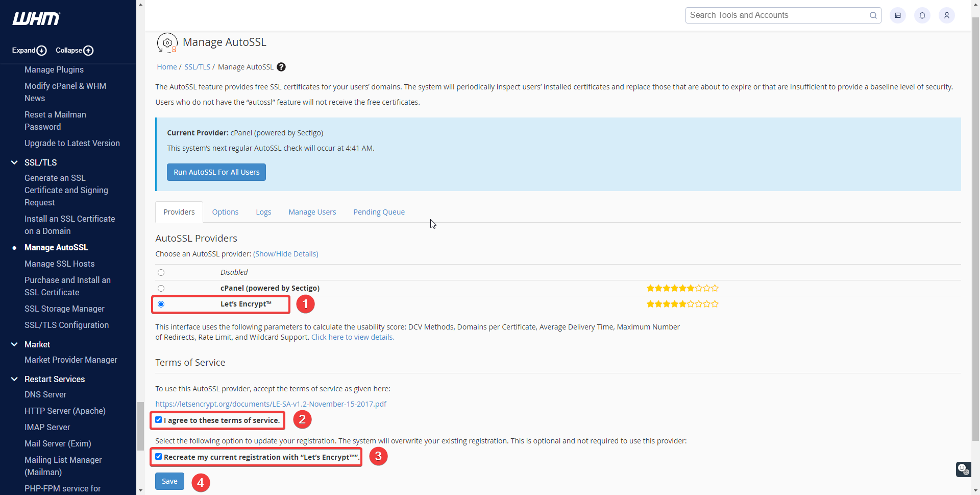Select cPanel (powered by Sectigo) radio button

(161, 288)
